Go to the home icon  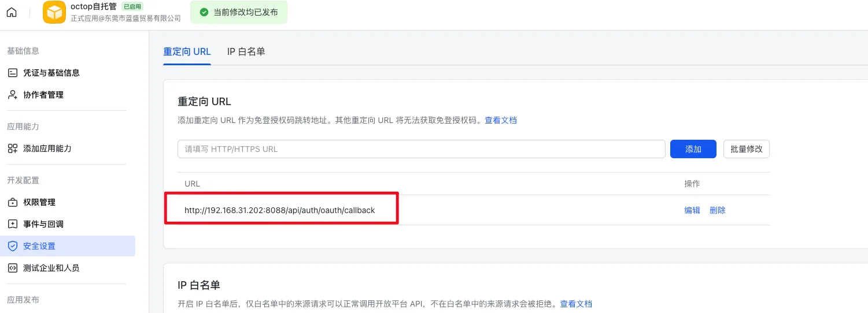(12, 12)
